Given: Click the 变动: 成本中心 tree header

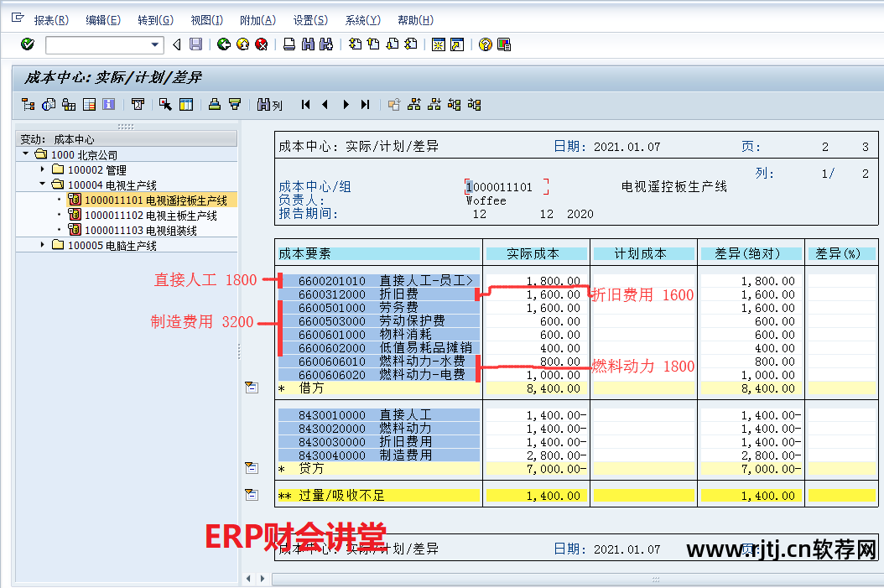Looking at the screenshot, I should pos(127,138).
